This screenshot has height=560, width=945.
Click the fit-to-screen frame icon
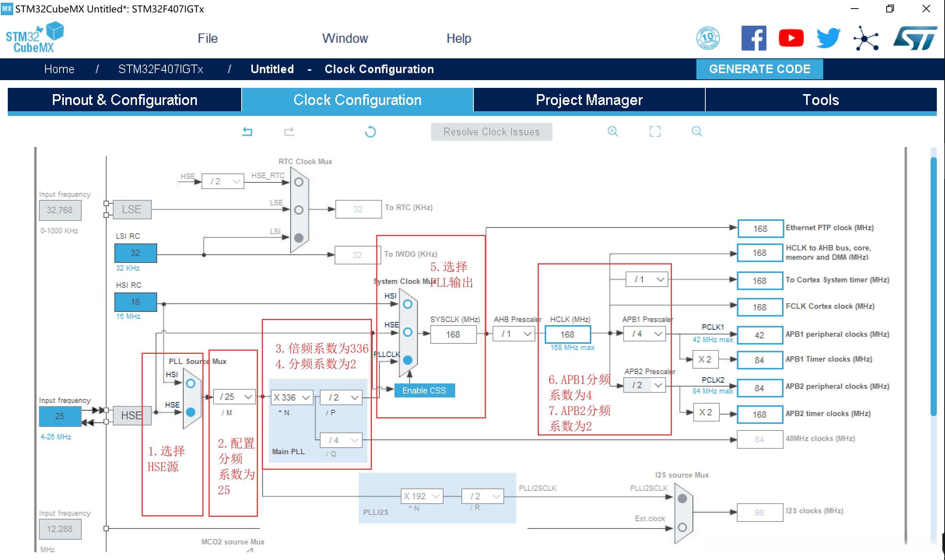click(655, 131)
